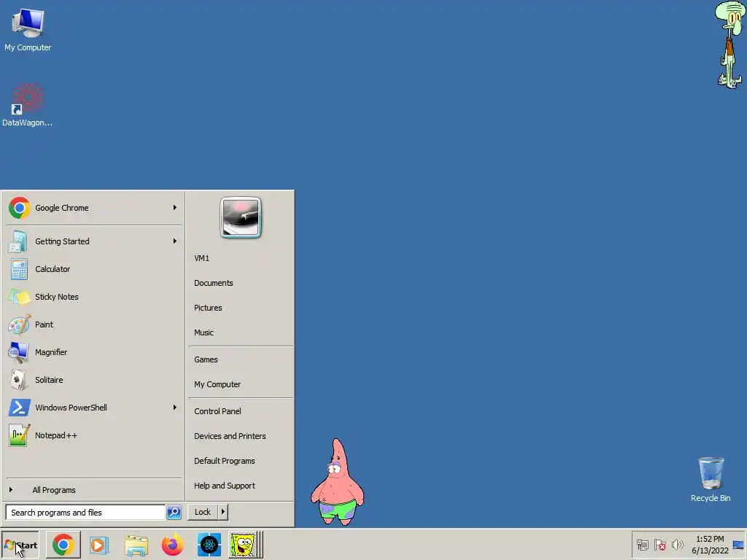The height and width of the screenshot is (560, 747).
Task: Click the Search programs and files field
Action: coord(85,513)
